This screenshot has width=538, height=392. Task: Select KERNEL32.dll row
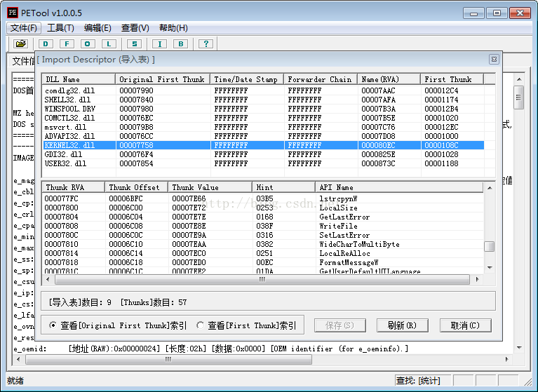tap(264, 145)
